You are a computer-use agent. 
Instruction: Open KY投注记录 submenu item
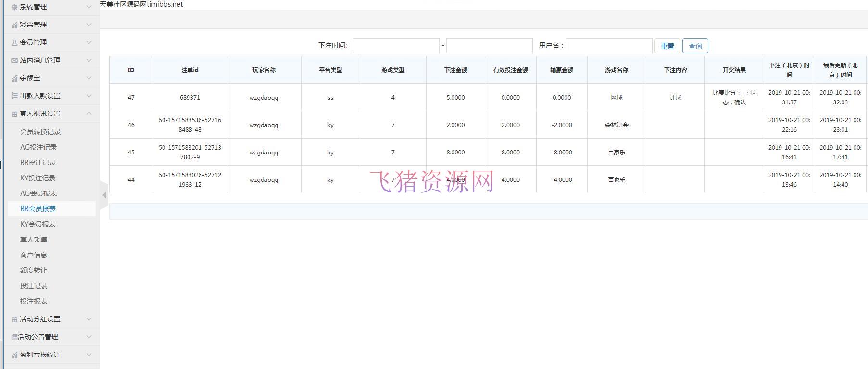38,178
